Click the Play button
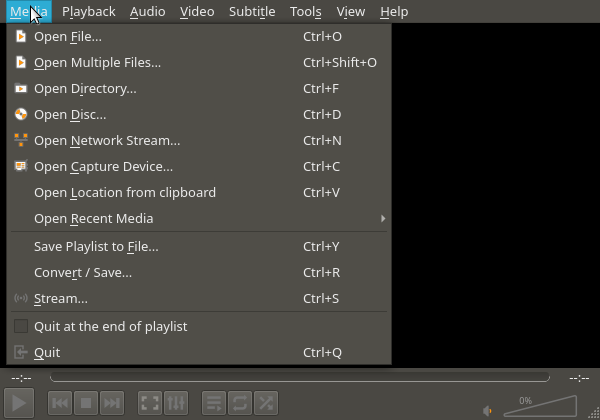 21,403
